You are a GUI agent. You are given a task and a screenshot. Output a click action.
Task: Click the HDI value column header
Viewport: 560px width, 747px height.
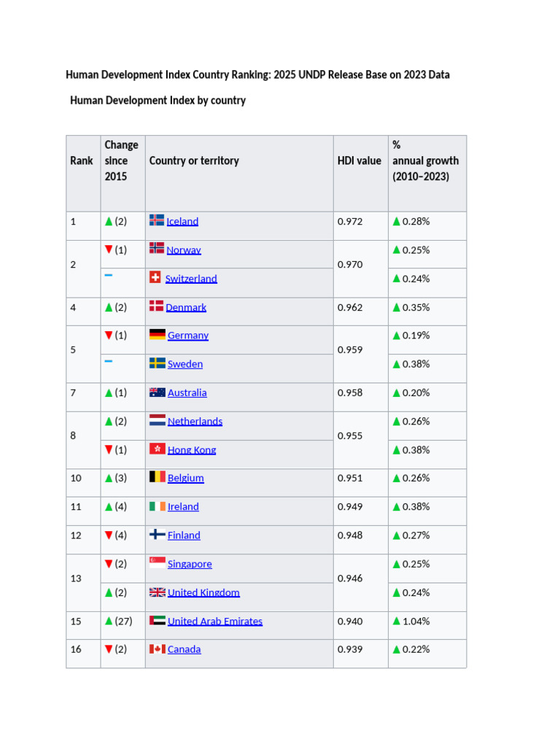point(359,161)
